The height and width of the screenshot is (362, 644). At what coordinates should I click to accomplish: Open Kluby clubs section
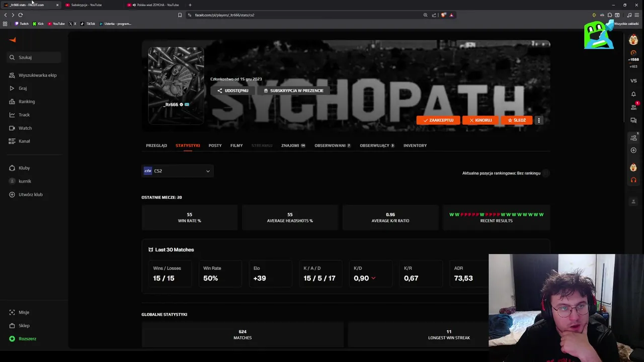pos(20,168)
